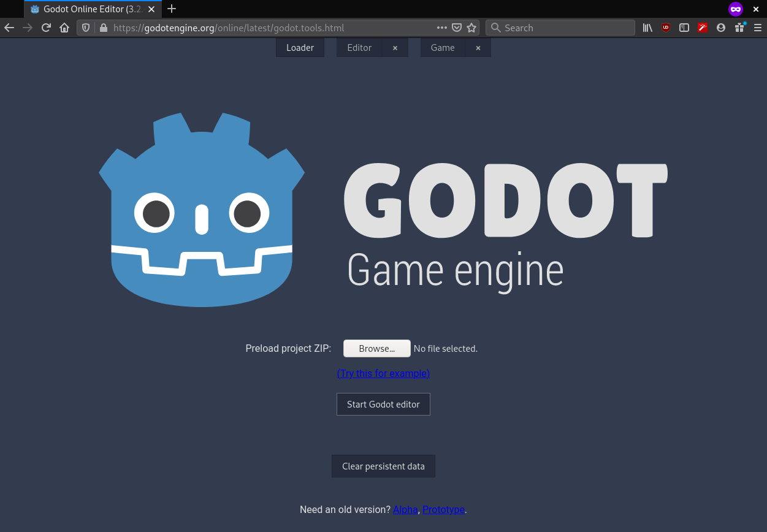
Task: Save page to Pocket icon
Action: pos(457,28)
